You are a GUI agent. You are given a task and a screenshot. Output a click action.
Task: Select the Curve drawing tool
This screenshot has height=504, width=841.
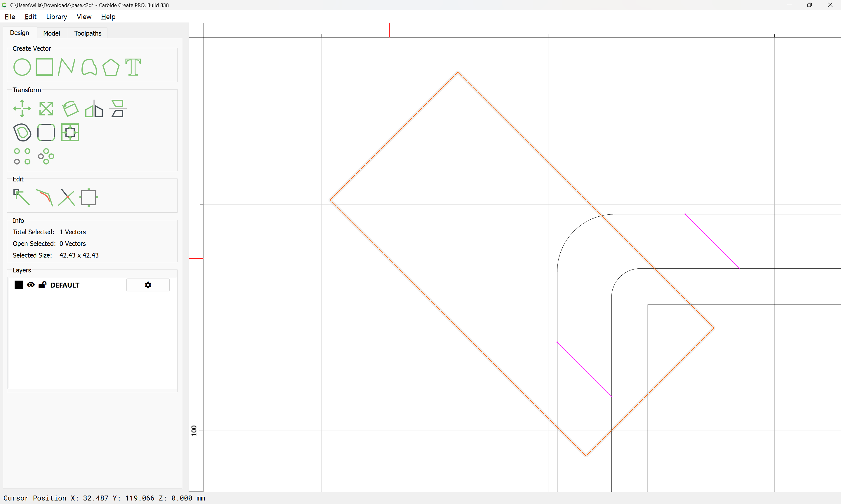click(89, 67)
